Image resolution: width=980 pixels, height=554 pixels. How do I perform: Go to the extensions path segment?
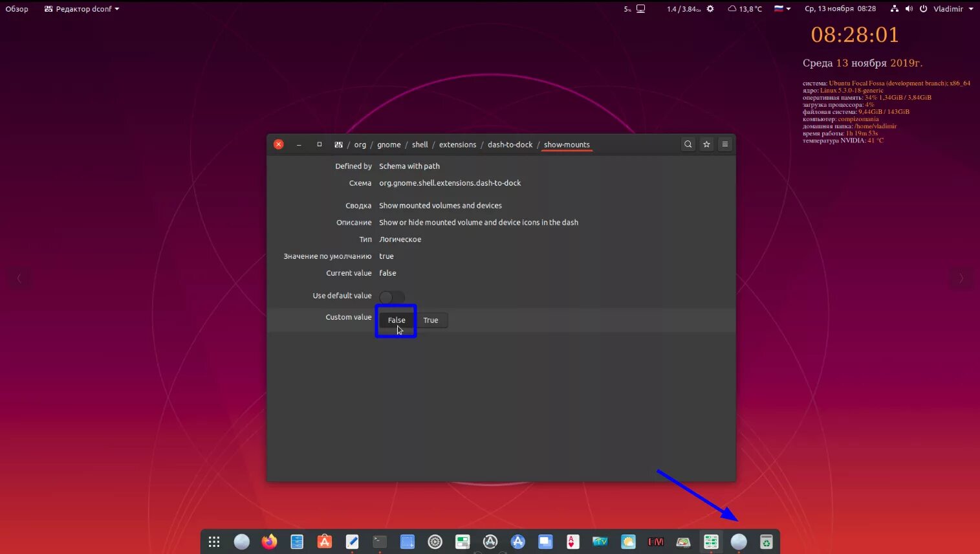[457, 145]
